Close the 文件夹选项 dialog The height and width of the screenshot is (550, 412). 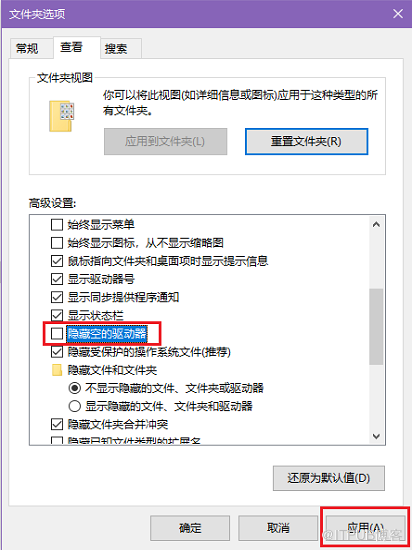coord(398,14)
